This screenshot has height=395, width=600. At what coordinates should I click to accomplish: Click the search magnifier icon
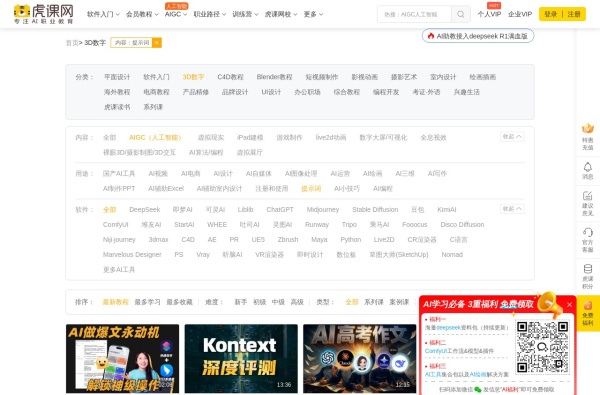click(x=461, y=14)
